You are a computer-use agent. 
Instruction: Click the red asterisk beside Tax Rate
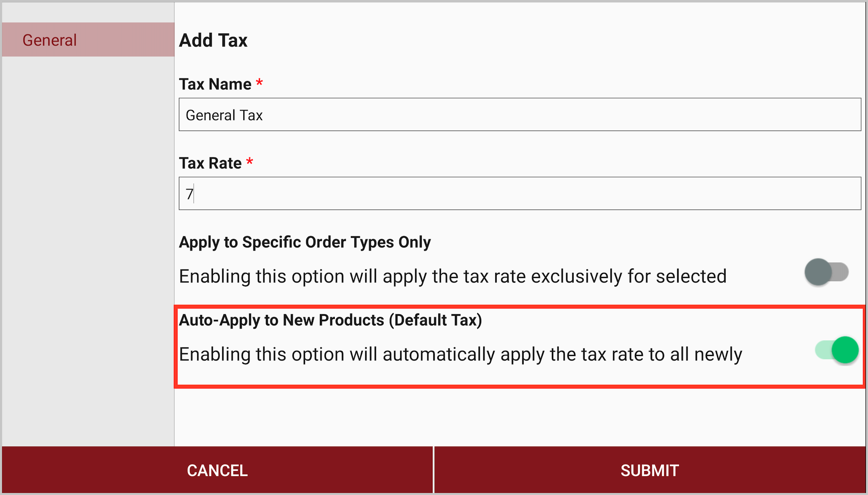point(250,161)
